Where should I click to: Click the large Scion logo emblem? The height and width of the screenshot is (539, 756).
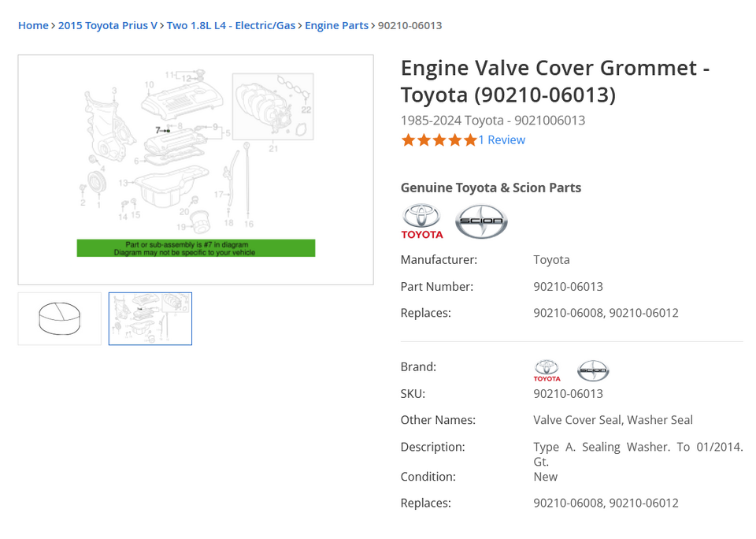coord(481,221)
